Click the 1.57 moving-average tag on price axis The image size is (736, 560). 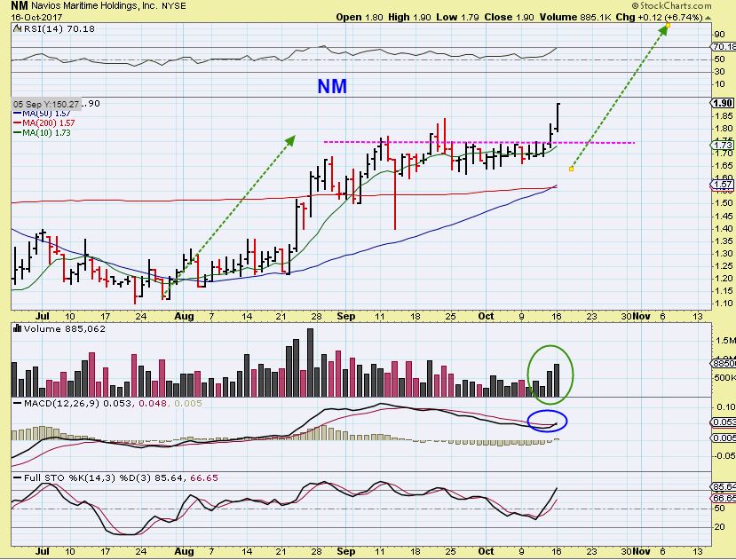point(723,185)
